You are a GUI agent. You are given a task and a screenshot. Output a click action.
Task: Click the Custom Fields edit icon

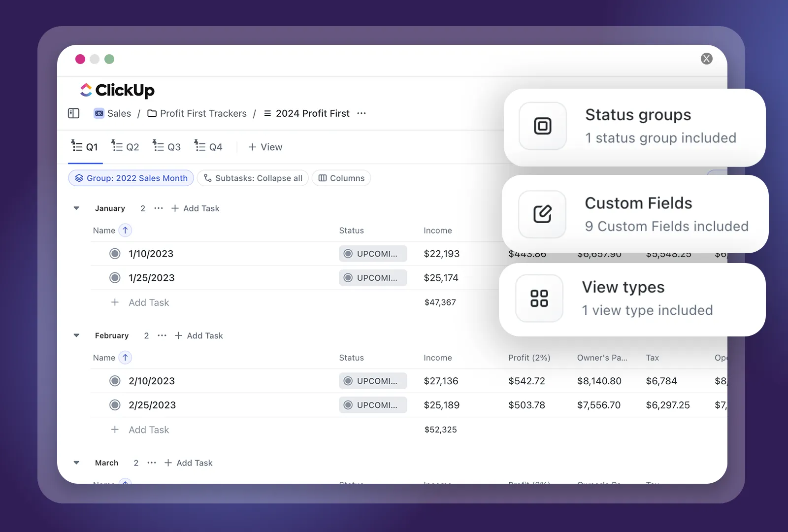[542, 214]
